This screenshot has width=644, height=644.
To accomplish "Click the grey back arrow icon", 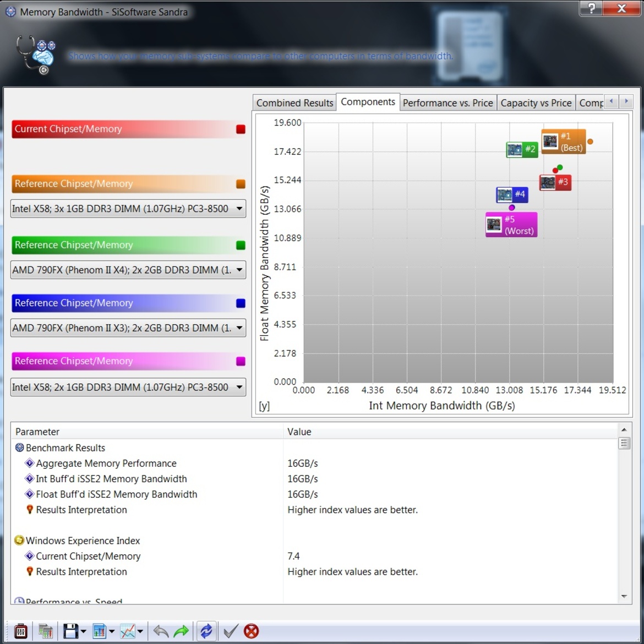I will (161, 631).
